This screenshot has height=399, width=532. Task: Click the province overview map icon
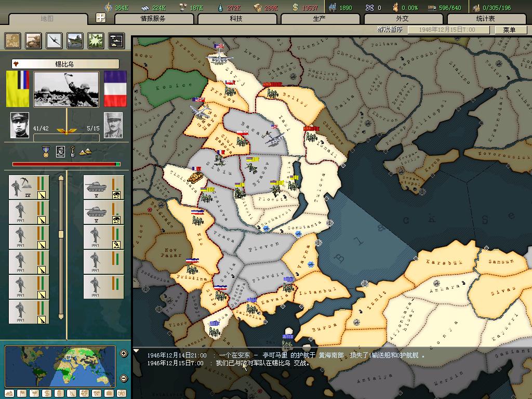click(x=13, y=41)
